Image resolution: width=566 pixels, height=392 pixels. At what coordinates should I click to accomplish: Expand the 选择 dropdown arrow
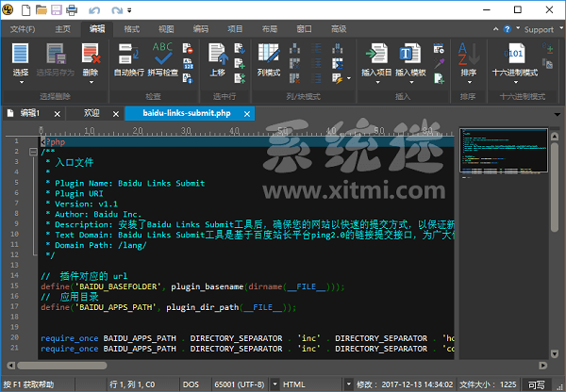[x=21, y=82]
